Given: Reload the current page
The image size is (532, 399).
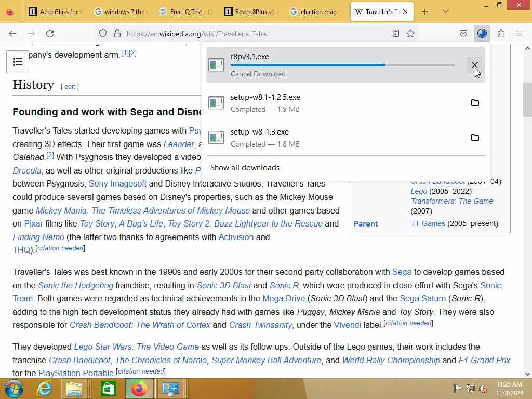Looking at the screenshot, I should point(50,34).
